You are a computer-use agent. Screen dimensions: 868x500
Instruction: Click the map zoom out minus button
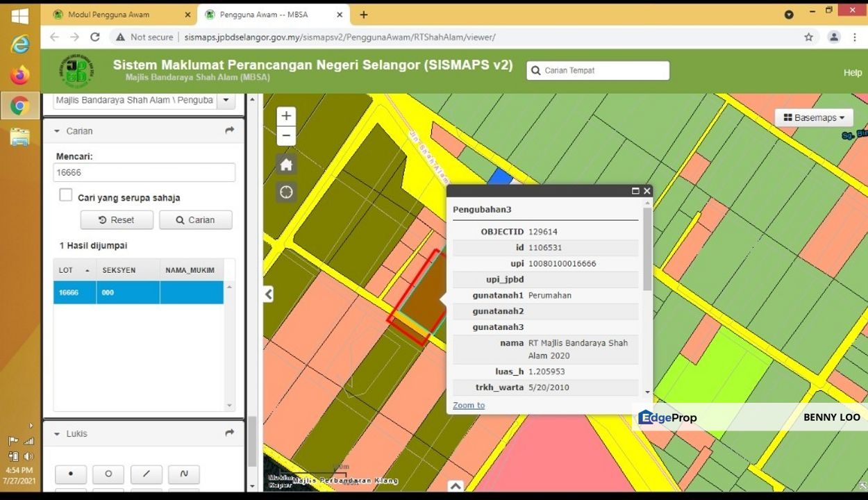286,135
